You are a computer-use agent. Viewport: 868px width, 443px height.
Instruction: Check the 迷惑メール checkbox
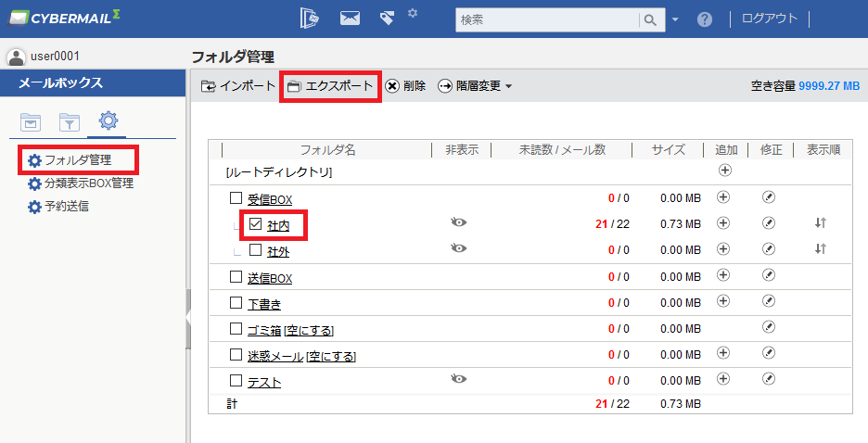pyautogui.click(x=236, y=354)
